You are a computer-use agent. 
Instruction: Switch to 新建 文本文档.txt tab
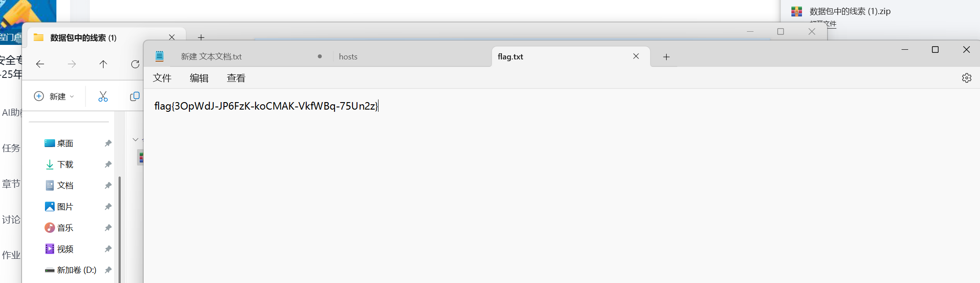212,57
